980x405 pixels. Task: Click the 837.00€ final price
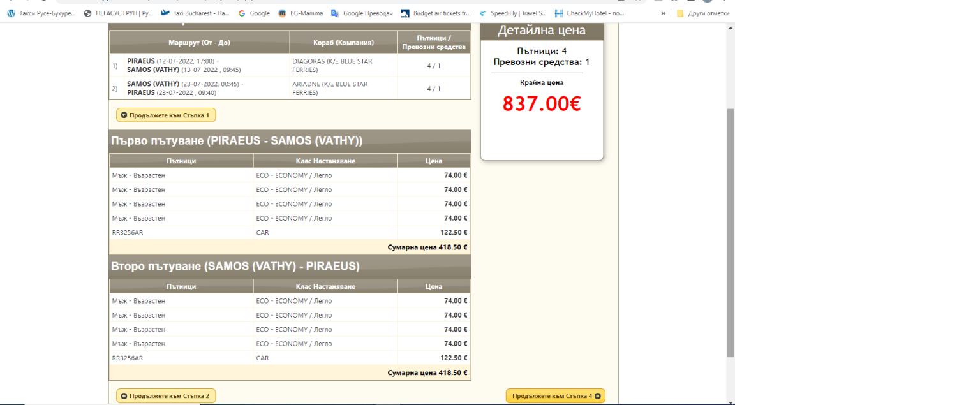tap(541, 103)
